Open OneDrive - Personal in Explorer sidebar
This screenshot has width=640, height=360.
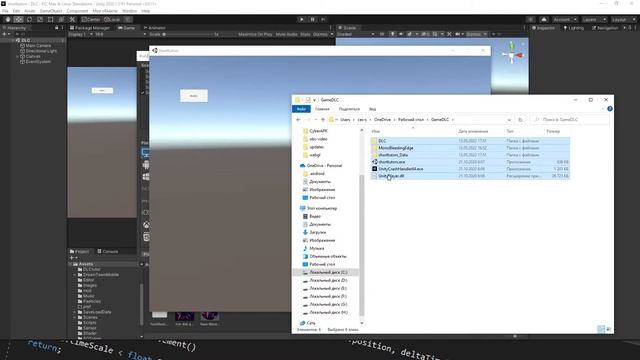(x=321, y=166)
